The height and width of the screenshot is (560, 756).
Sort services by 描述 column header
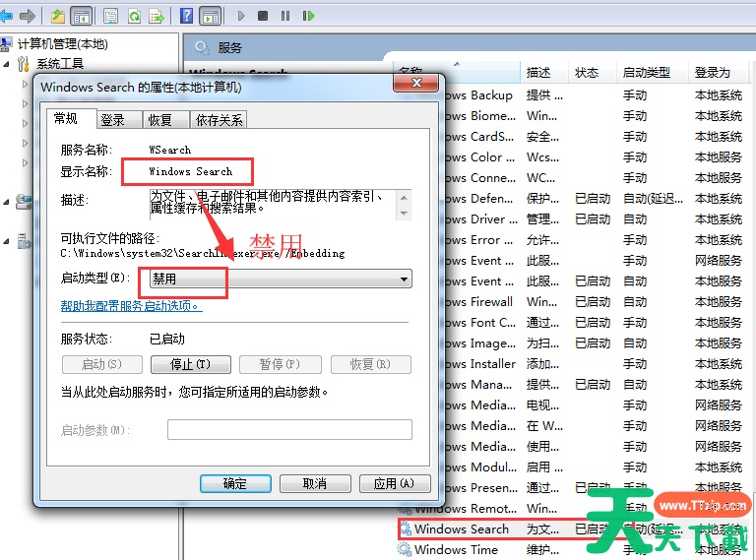[x=544, y=72]
